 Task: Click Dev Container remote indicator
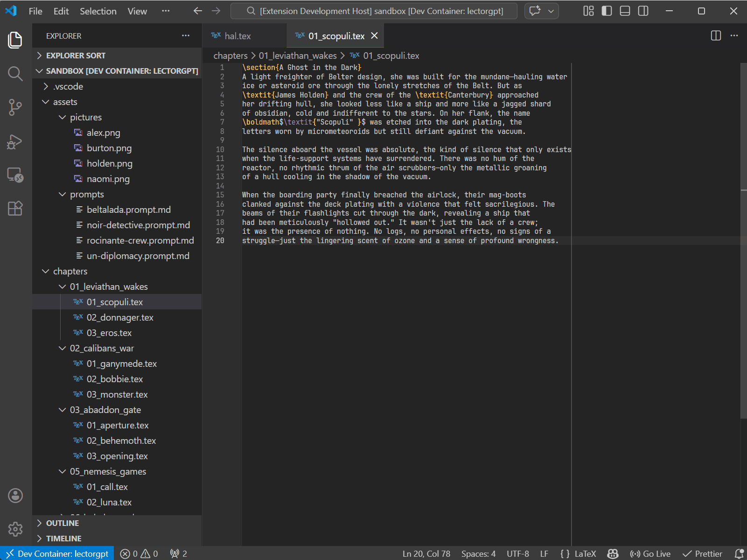click(x=57, y=553)
